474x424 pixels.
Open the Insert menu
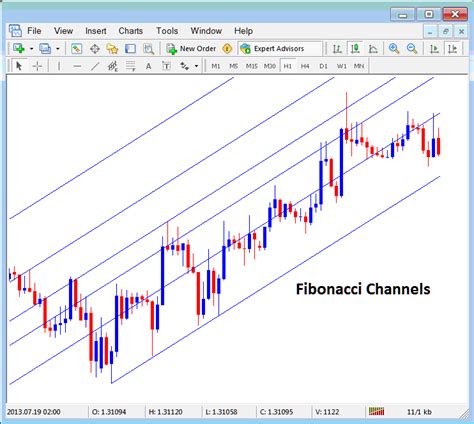96,31
